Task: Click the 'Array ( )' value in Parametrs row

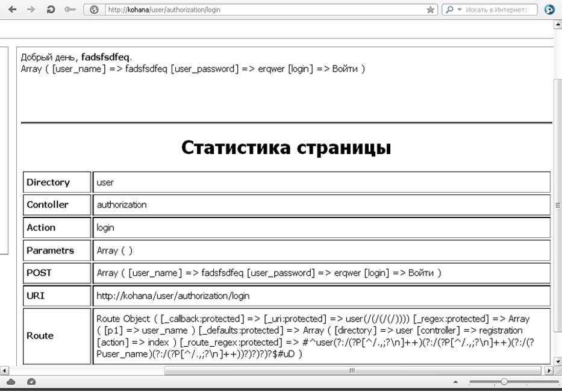Action: pyautogui.click(x=114, y=250)
